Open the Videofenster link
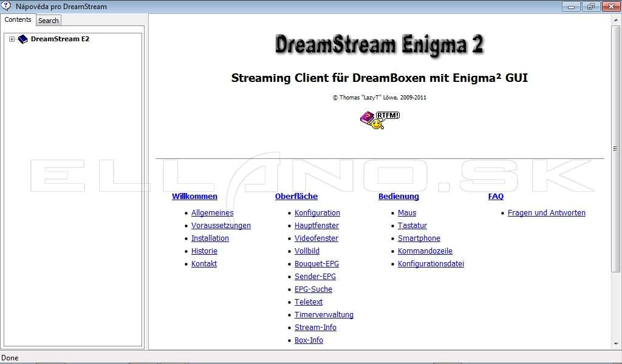This screenshot has height=364, width=622. 316,238
